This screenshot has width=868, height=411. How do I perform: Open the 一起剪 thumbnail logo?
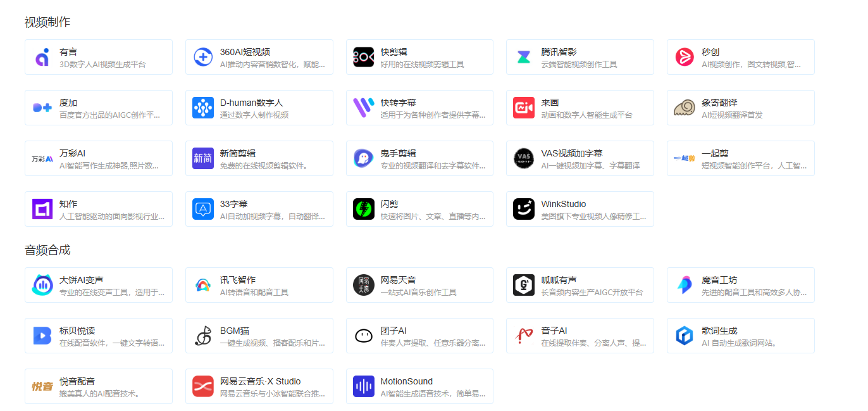684,158
